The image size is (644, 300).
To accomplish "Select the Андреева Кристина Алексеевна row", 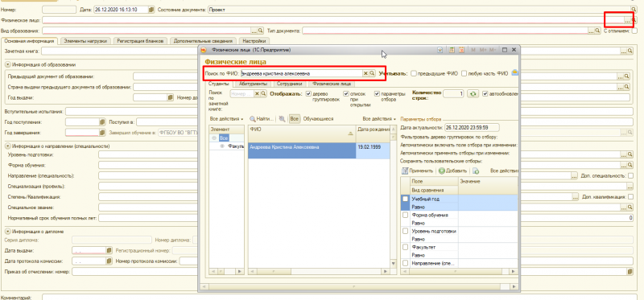I will (x=319, y=150).
